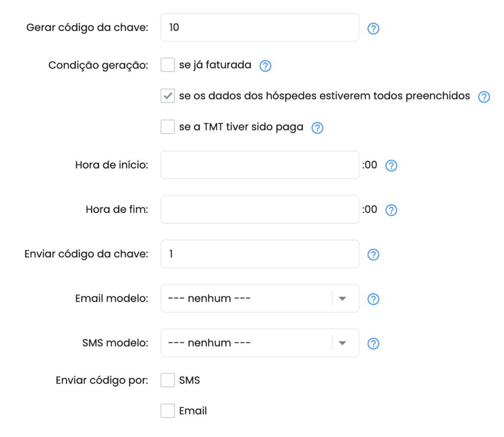Show help icon for SMS modelo
The image size is (504, 437).
tap(373, 343)
